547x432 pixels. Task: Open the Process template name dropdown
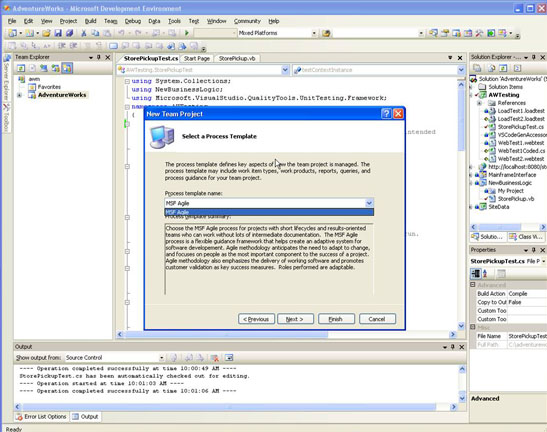coord(369,203)
